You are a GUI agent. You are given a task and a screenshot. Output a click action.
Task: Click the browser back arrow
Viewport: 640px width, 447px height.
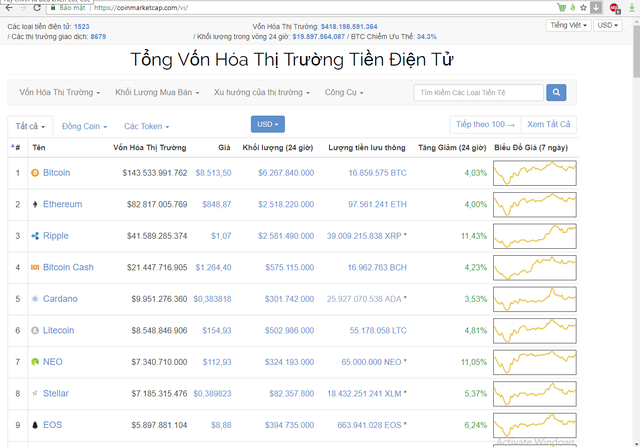tap(9, 7)
